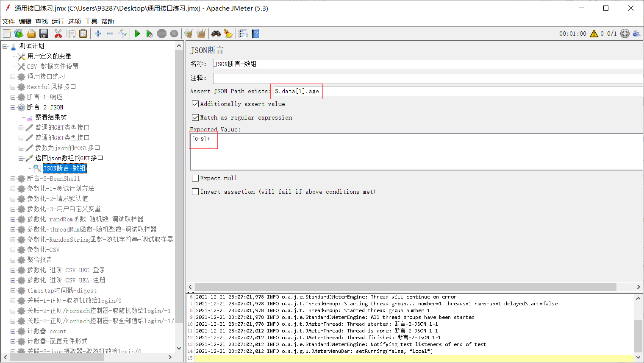
Task: Click the Stop test icon
Action: (x=162, y=34)
